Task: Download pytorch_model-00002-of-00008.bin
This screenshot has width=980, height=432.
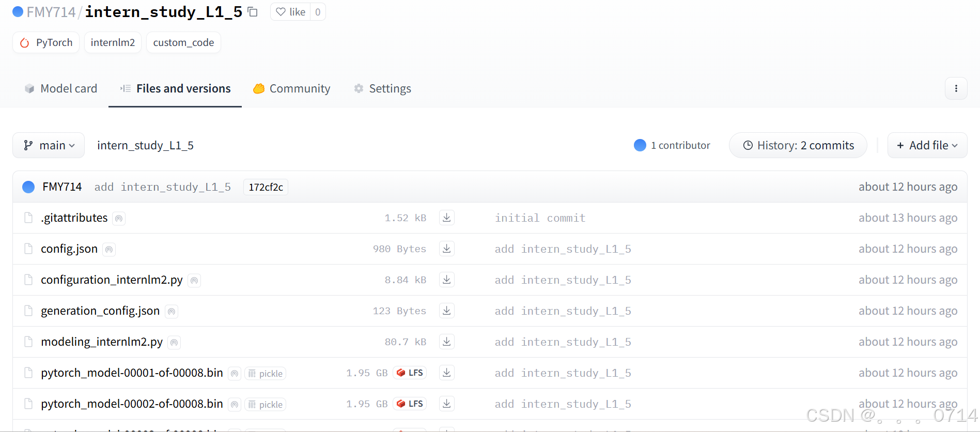Action: coord(447,404)
